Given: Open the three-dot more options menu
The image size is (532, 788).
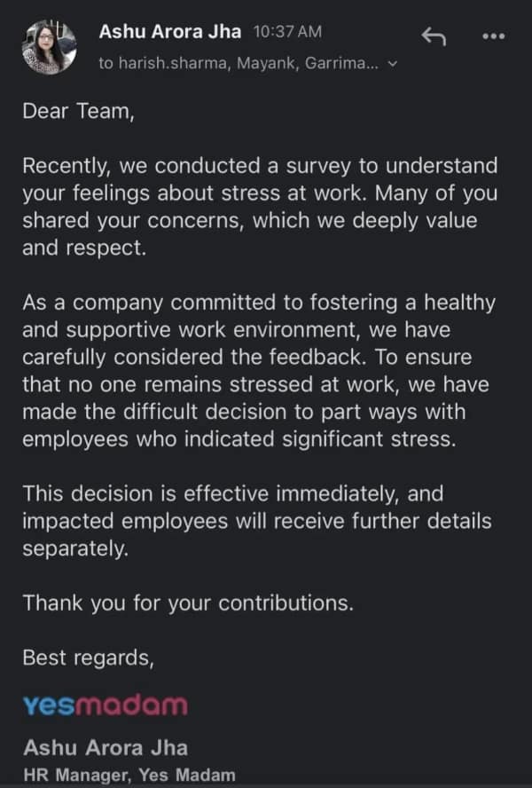Looking at the screenshot, I should coord(493,36).
